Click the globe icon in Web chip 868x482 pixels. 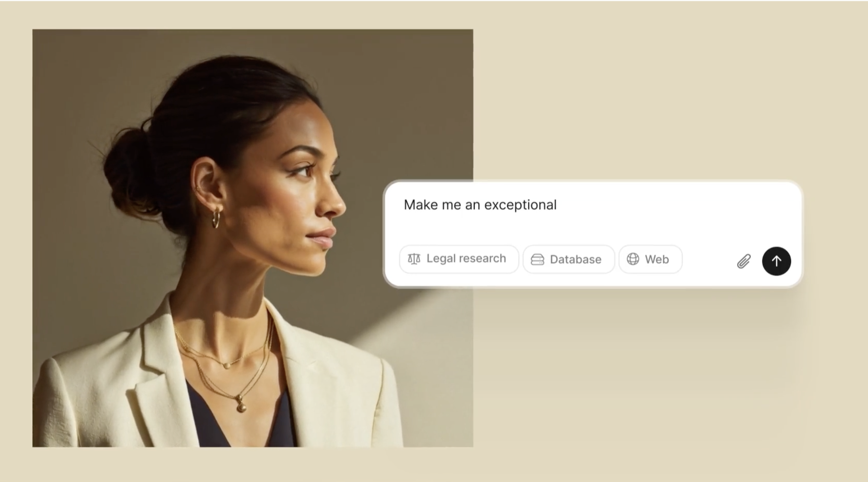pyautogui.click(x=633, y=259)
